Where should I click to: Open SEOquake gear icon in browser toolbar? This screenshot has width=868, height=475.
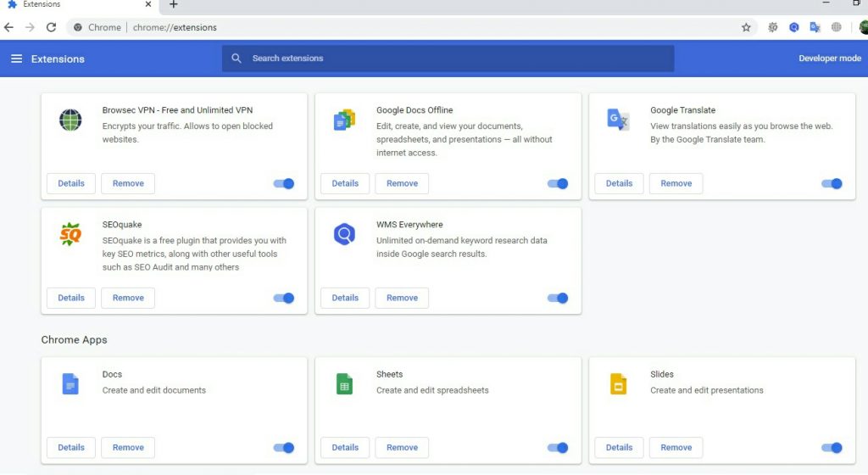(x=773, y=27)
